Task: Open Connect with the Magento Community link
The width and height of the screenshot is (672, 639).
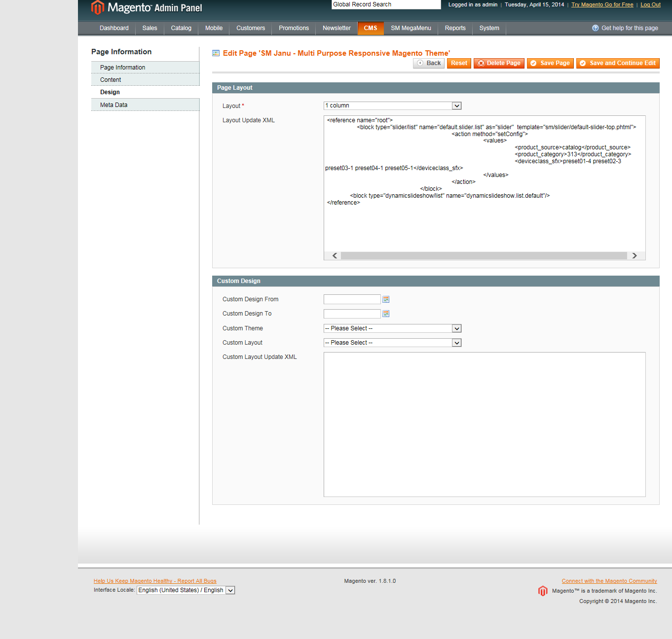Action: coord(609,581)
